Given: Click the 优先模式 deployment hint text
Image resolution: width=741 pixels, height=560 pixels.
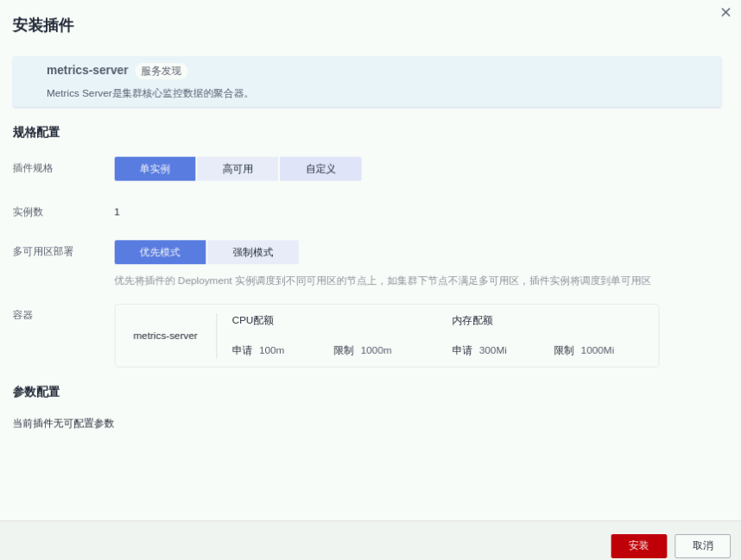Looking at the screenshot, I should coord(382,280).
